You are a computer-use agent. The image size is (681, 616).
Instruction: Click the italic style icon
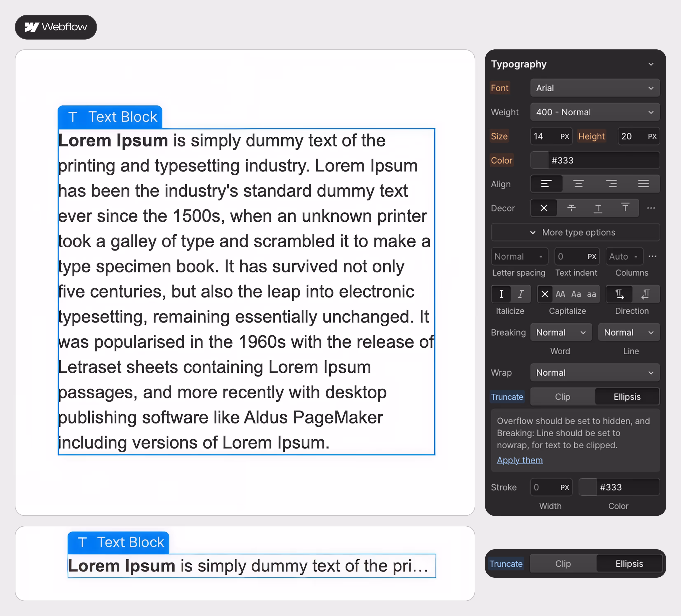(x=521, y=294)
